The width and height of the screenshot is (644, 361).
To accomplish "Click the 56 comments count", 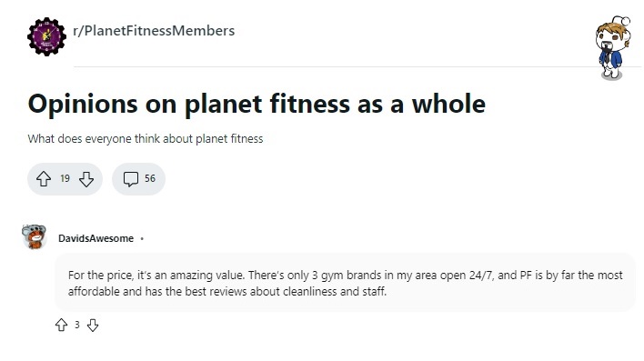I will click(x=150, y=178).
